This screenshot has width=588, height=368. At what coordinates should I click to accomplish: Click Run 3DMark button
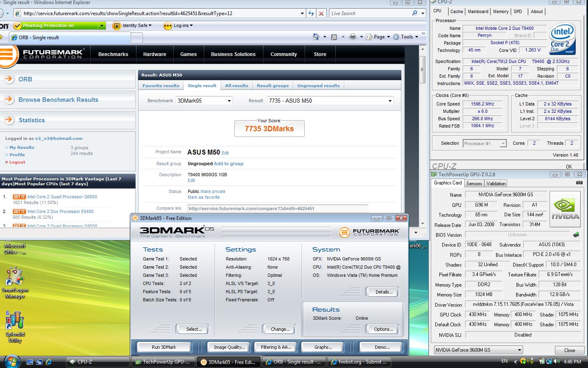[x=164, y=347]
